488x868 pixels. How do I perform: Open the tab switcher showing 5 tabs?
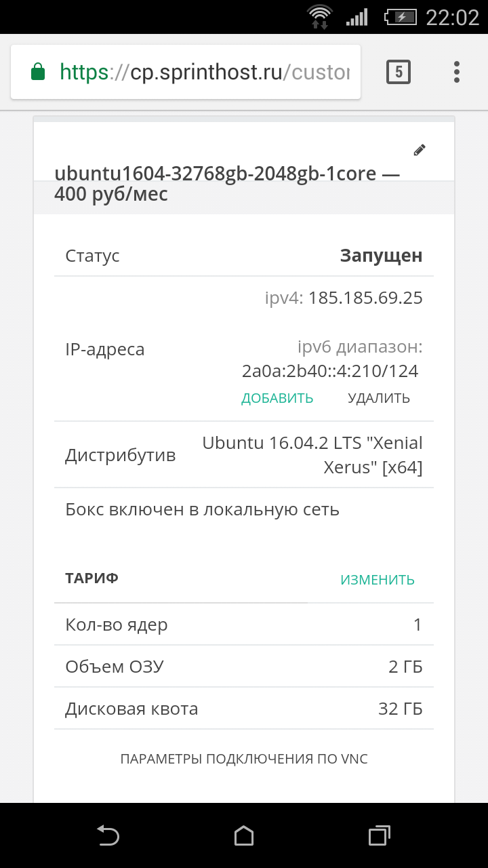pos(399,71)
